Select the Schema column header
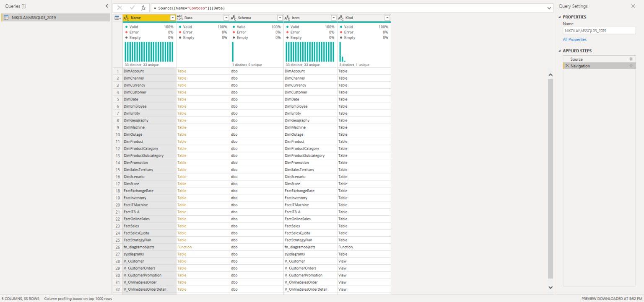The width and height of the screenshot is (644, 302). (x=257, y=18)
